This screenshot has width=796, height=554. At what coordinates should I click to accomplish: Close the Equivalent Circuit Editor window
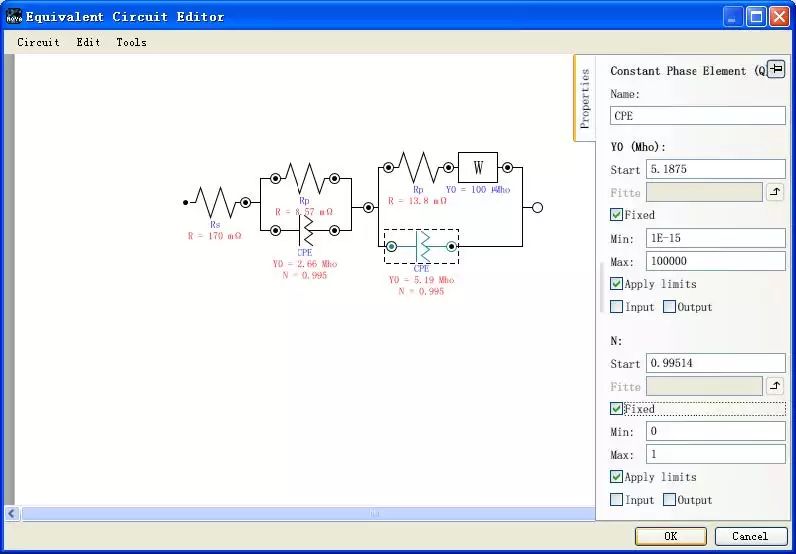coord(779,17)
